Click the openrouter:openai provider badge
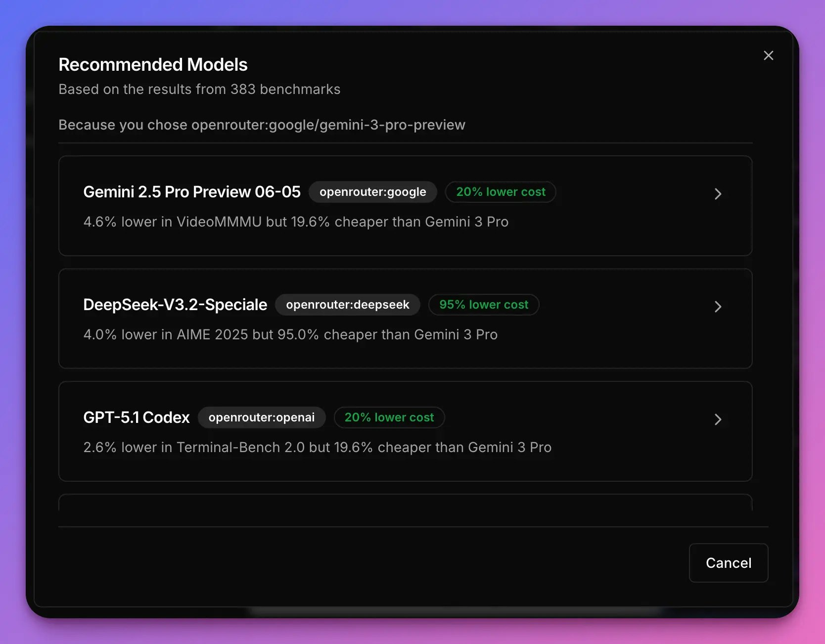 (262, 417)
